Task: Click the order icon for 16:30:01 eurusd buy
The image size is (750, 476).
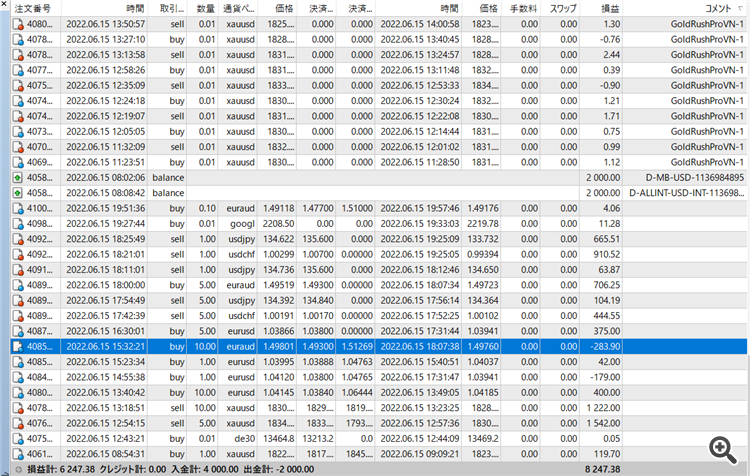Action: pos(18,331)
